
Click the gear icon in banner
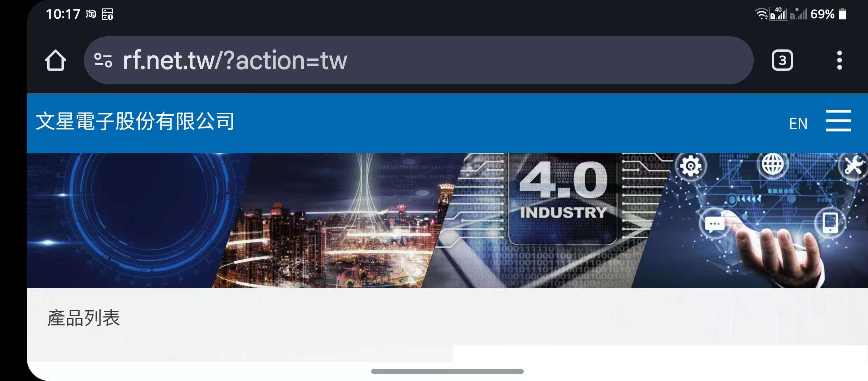tap(691, 165)
